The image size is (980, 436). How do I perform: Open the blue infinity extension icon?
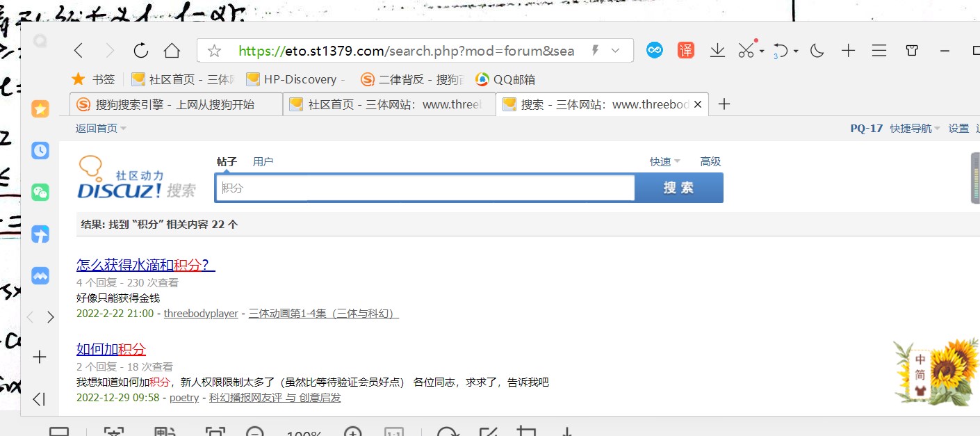[x=655, y=50]
